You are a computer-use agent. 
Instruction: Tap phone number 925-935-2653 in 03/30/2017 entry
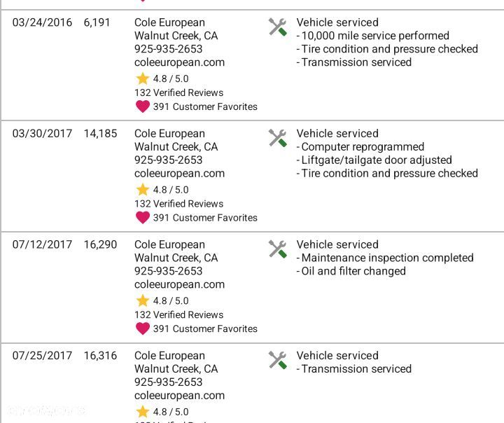tap(168, 160)
